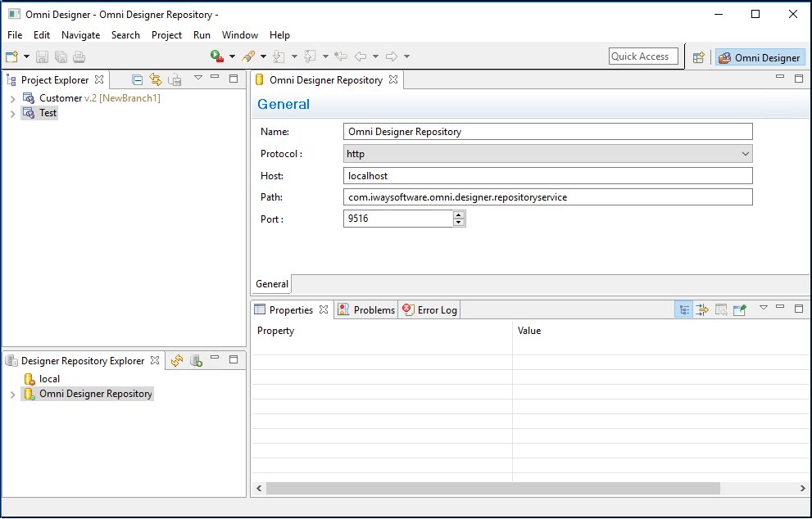Screen dimensions: 812x519
Task: Click Restore Default Value in Properties view
Action: click(x=721, y=309)
